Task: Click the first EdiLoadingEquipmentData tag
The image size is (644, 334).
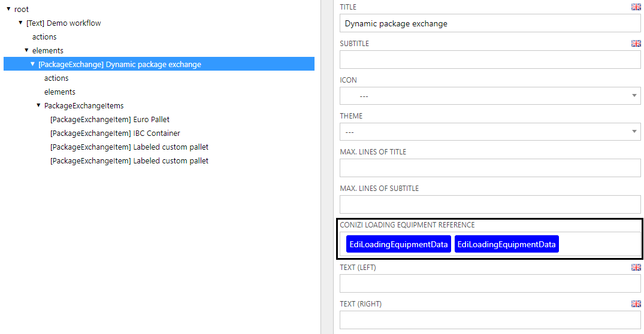Action: pos(398,244)
